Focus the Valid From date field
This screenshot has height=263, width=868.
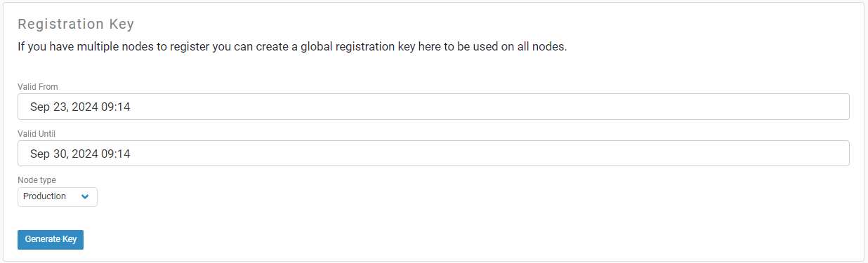pos(433,107)
